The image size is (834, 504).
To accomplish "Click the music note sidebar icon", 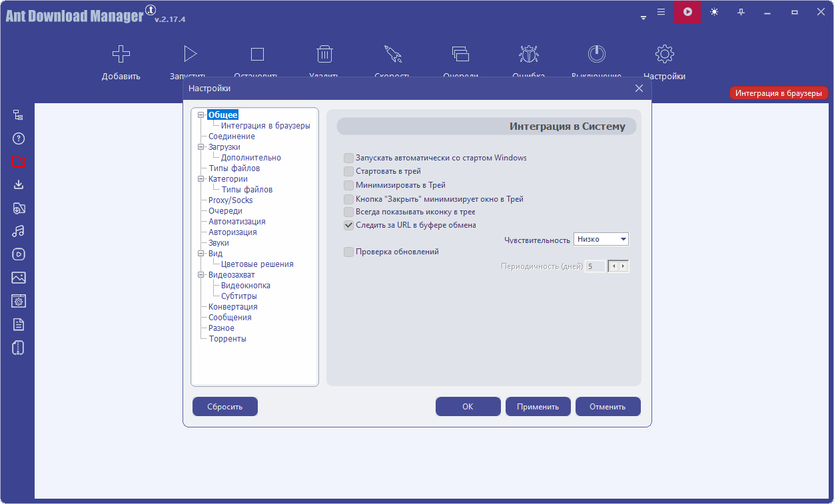I will (19, 231).
